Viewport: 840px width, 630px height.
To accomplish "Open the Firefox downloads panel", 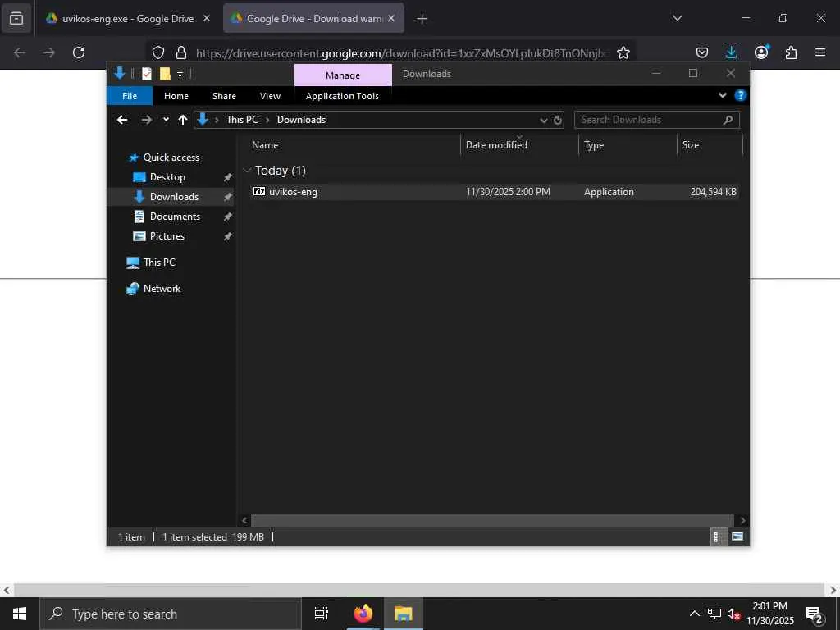I will coord(731,52).
